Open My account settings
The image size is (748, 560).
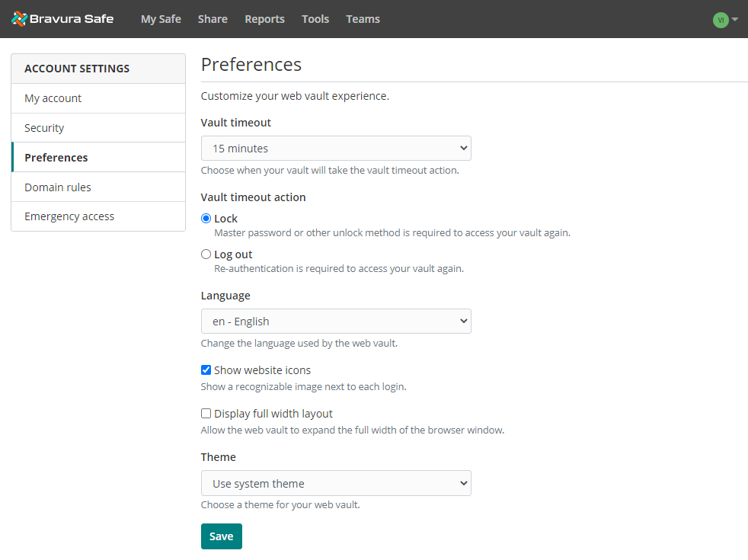(x=53, y=98)
